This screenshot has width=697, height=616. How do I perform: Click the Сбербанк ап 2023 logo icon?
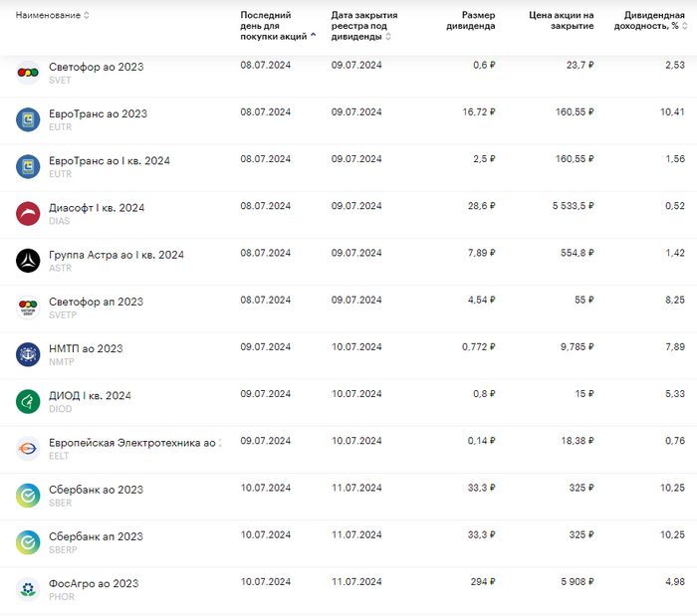point(28,542)
